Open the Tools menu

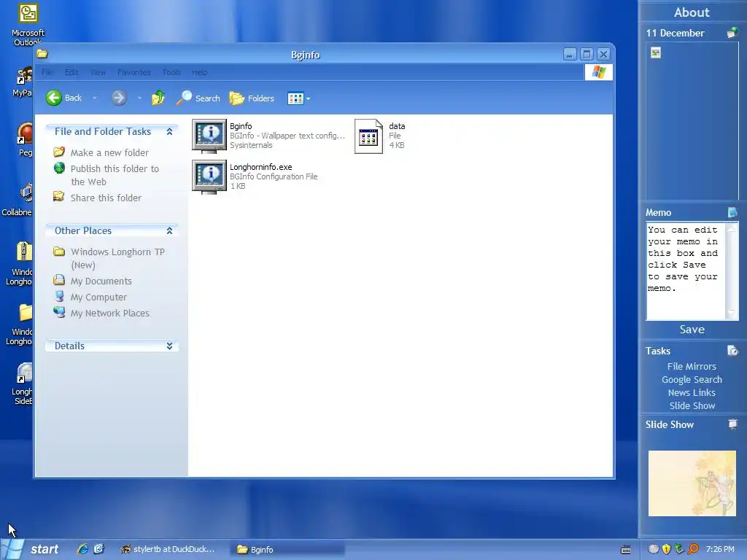pyautogui.click(x=171, y=72)
